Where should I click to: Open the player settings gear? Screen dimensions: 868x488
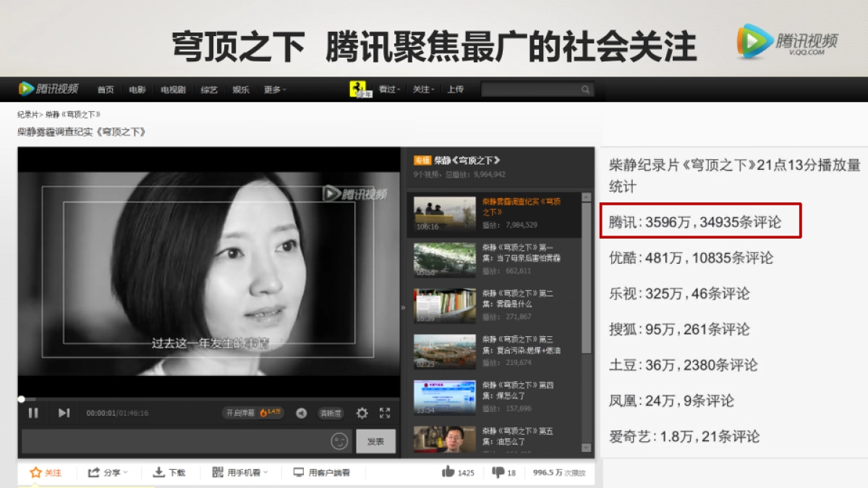point(362,413)
